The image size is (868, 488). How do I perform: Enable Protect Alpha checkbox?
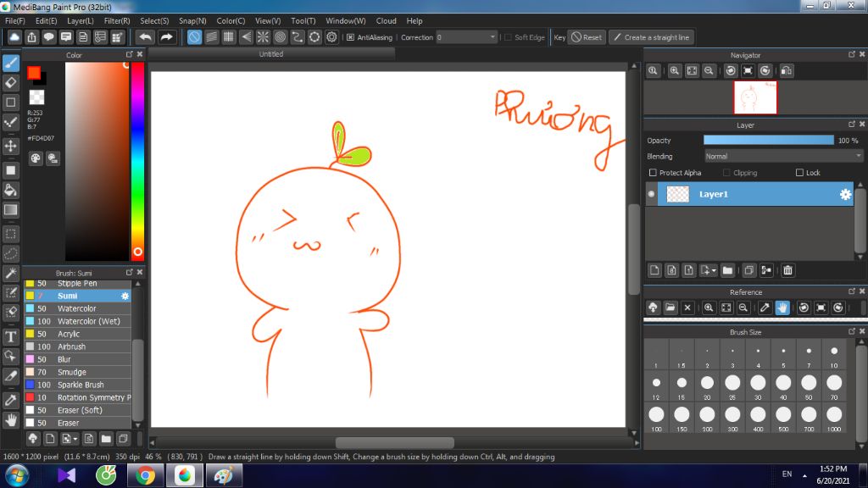coord(653,173)
